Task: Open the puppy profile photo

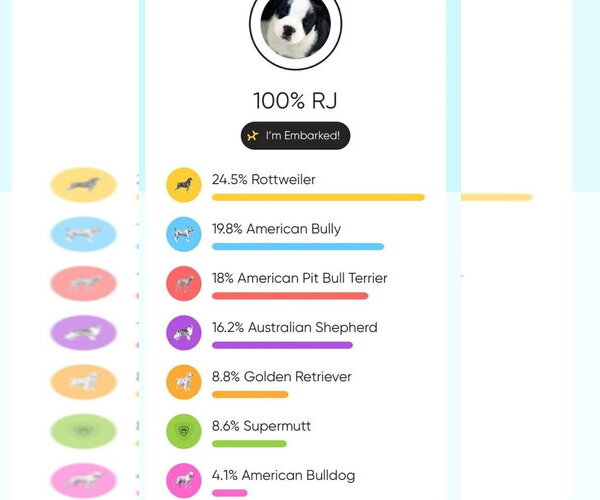Action: [295, 25]
